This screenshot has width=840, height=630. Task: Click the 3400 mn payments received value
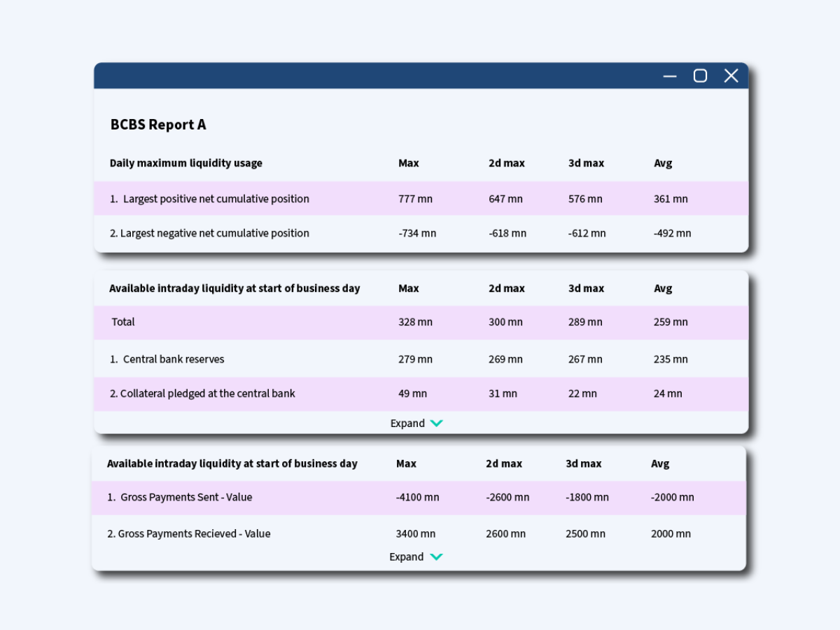tap(415, 533)
